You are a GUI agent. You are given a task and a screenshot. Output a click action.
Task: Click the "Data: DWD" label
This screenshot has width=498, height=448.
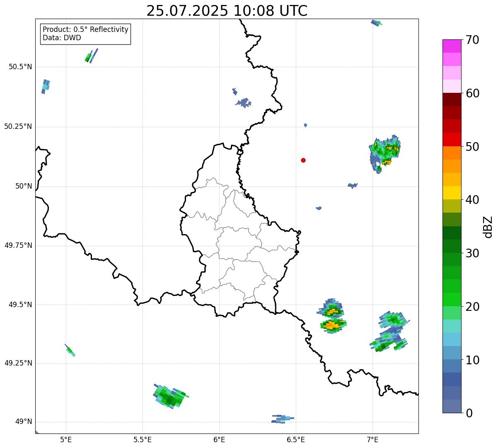[x=62, y=38]
